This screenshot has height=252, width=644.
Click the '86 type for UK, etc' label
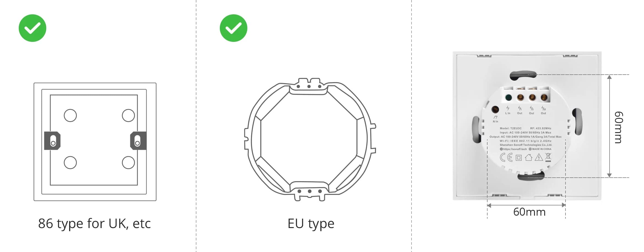coord(94,223)
